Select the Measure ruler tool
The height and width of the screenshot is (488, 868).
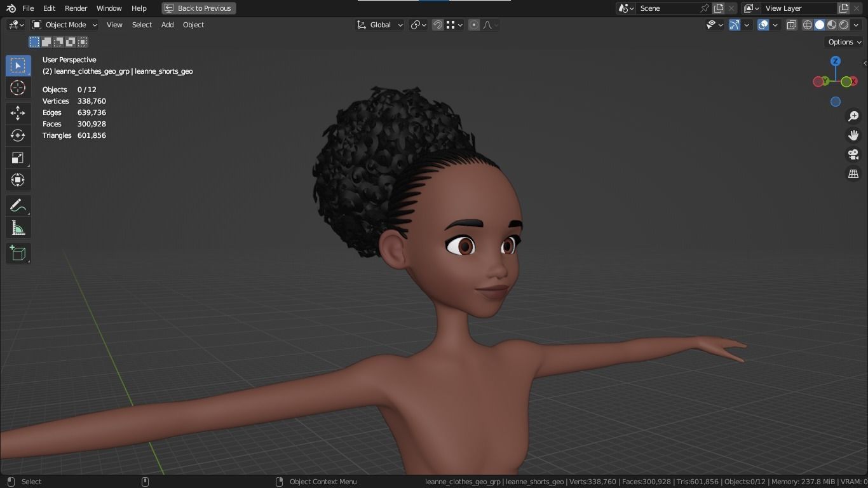(18, 228)
